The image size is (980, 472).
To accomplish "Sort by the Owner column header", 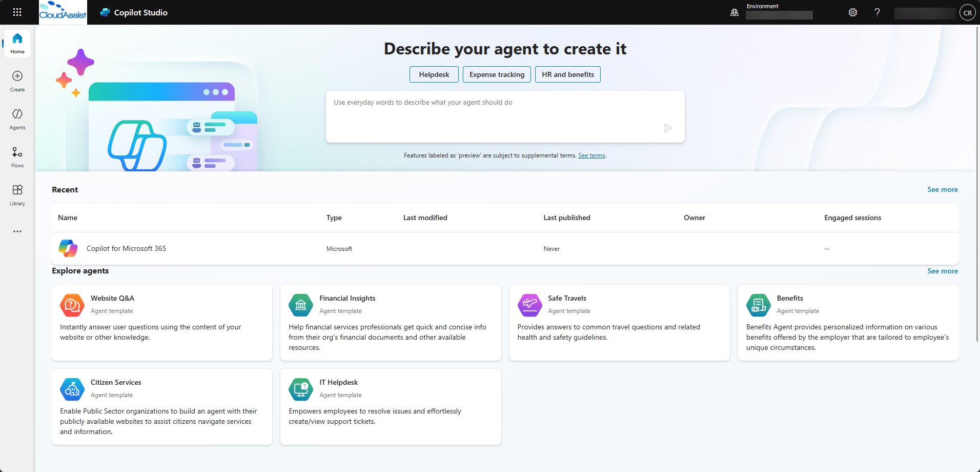I will pos(694,218).
